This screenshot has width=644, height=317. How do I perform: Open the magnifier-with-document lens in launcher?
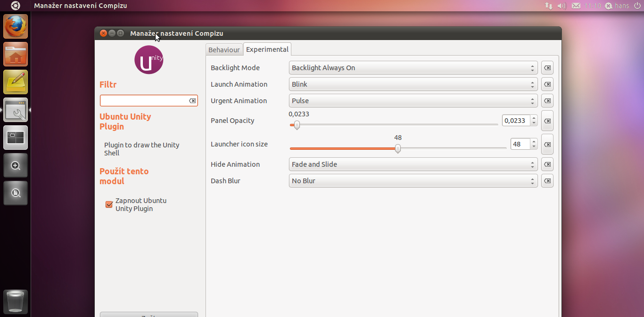(16, 193)
